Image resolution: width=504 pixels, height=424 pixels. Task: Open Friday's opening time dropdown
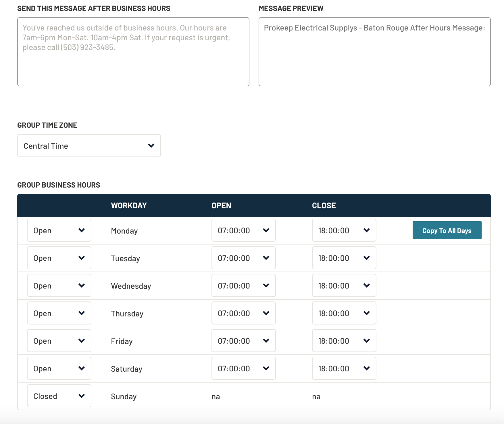(243, 341)
